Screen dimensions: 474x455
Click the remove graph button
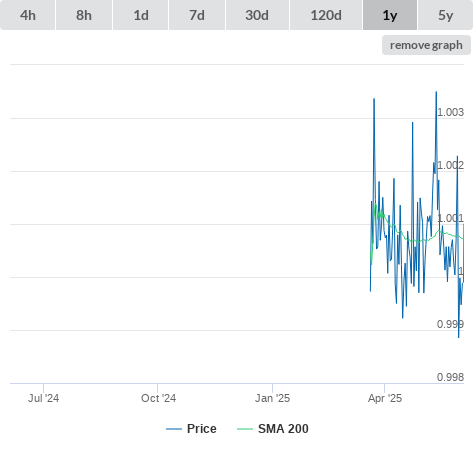click(426, 45)
